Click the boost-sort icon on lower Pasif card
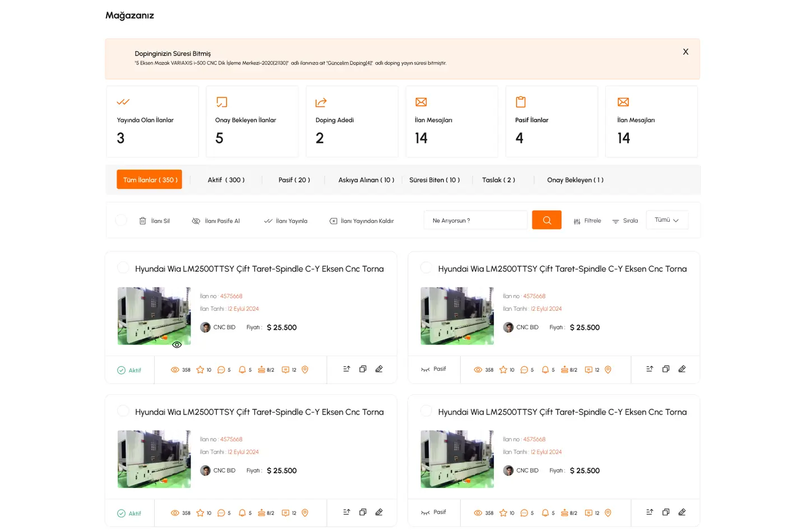This screenshot has width=807, height=532. click(650, 512)
